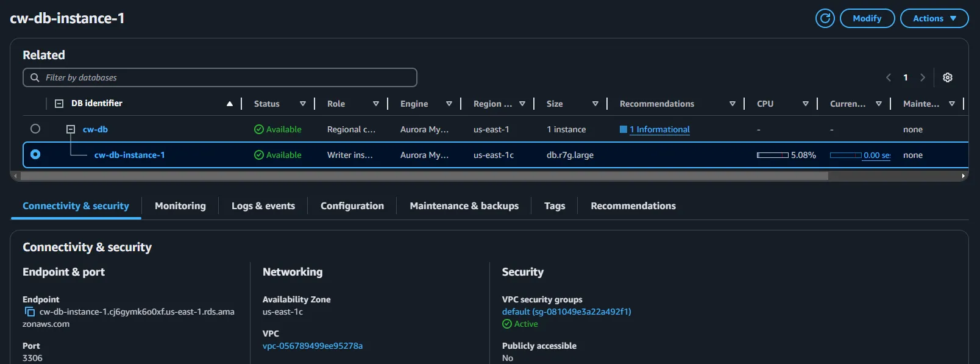Click the Port value 3306
The width and height of the screenshot is (980, 364).
pyautogui.click(x=32, y=358)
